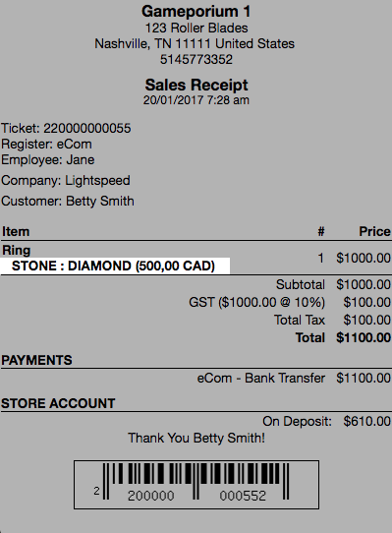Click the barcode at receipt bottom

pos(196,485)
